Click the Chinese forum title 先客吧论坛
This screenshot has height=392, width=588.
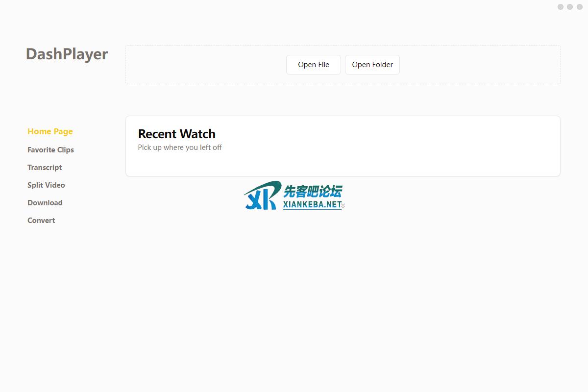point(313,191)
